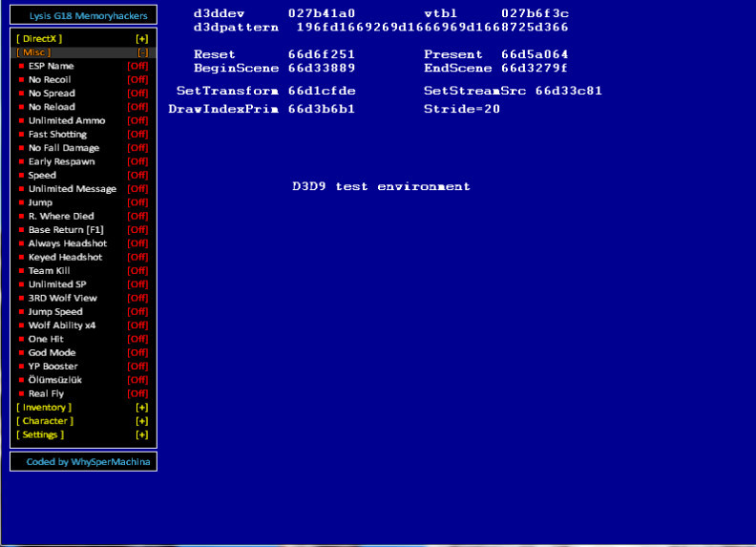Toggle No Fall Damage Off state
This screenshot has width=756, height=547.
click(137, 148)
